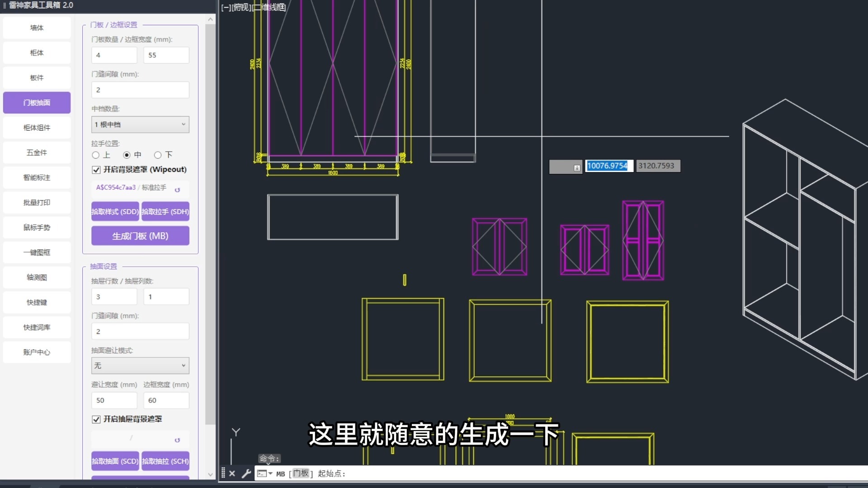Click the 门板 option in command line
Viewport: 868px width, 488px height.
301,474
